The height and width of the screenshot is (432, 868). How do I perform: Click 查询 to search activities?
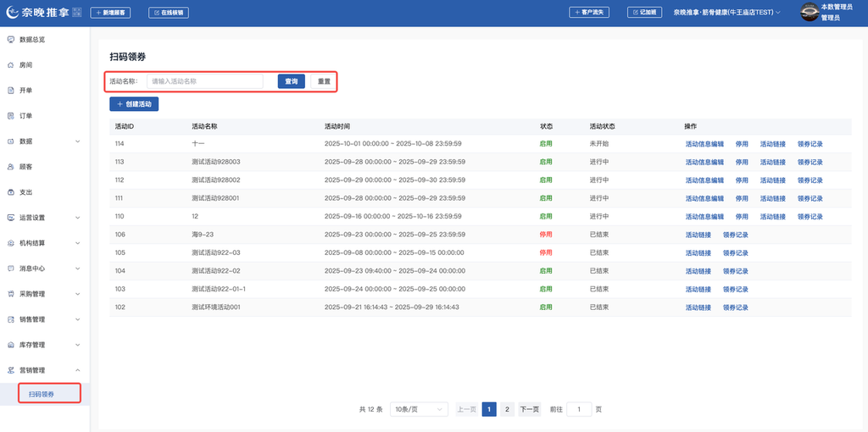coord(291,81)
